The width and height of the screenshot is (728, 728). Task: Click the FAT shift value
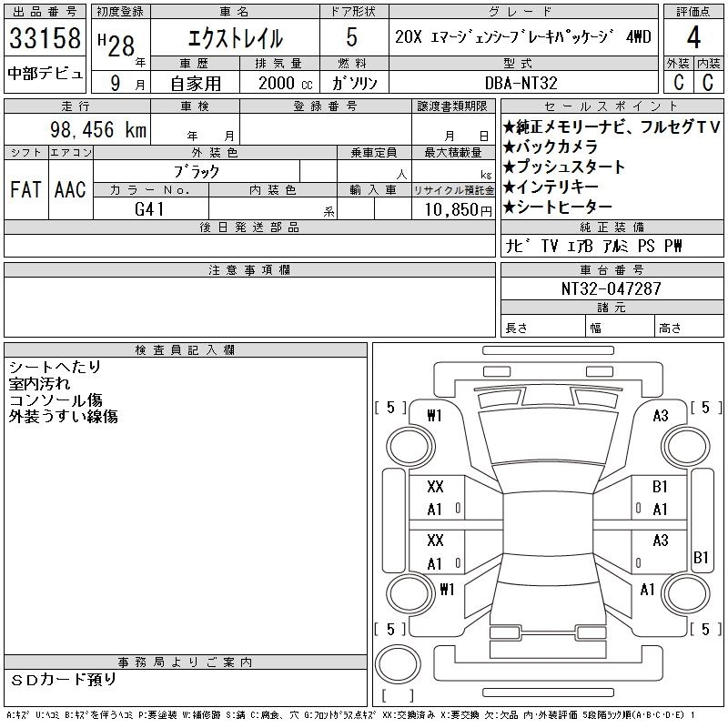click(x=25, y=190)
